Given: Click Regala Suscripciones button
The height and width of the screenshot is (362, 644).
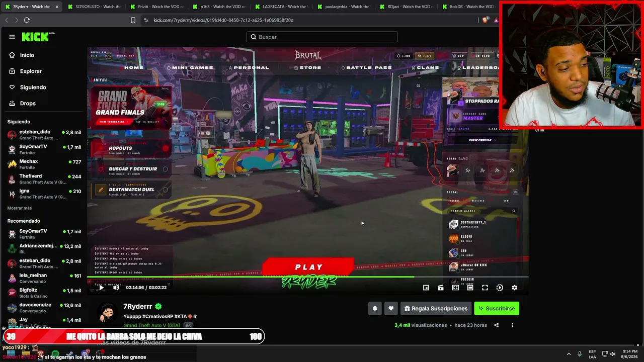Looking at the screenshot, I should pos(436,309).
